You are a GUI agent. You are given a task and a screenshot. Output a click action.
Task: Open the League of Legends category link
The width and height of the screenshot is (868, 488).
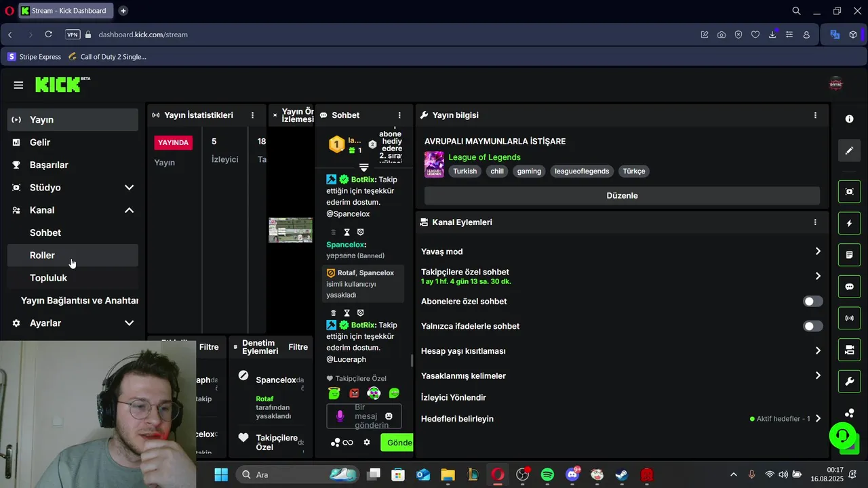coord(484,157)
